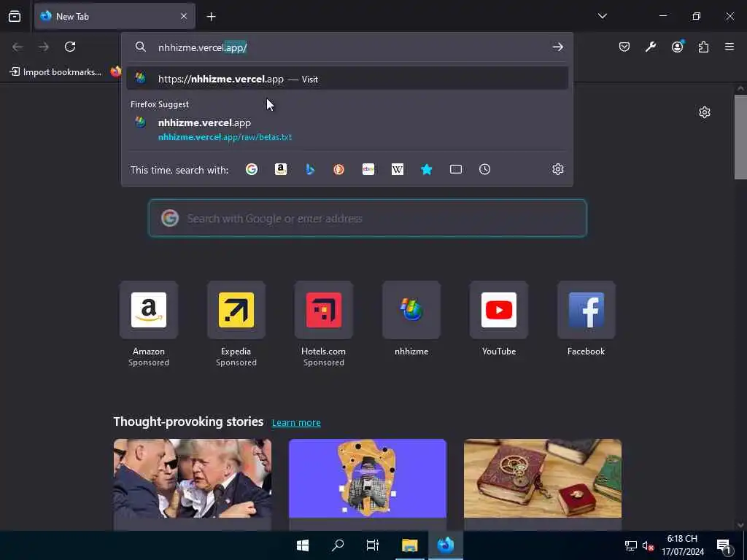Viewport: 747px width, 560px height.
Task: Open the Firefox account icon
Action: 677,47
